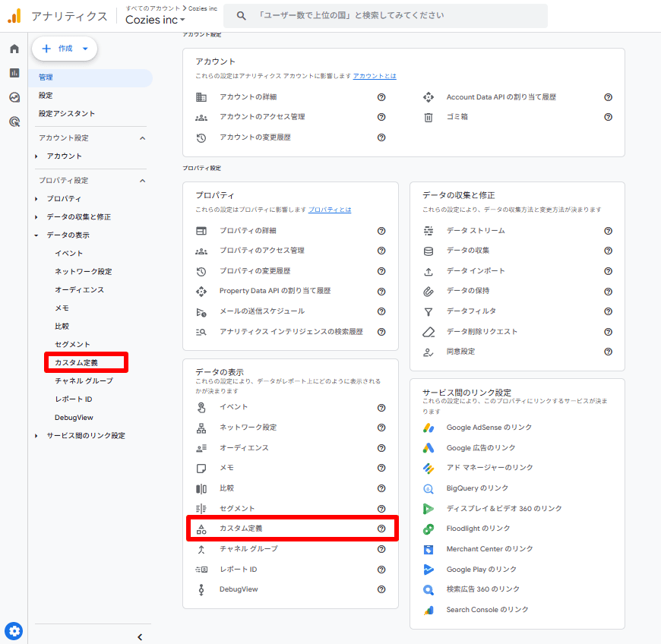Viewport: 661px width, 644px height.
Task: Click the Floodlight link icon
Action: [x=429, y=529]
